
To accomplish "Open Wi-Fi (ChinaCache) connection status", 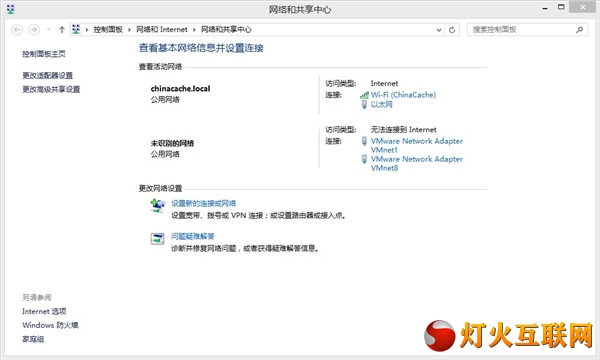I will [403, 94].
